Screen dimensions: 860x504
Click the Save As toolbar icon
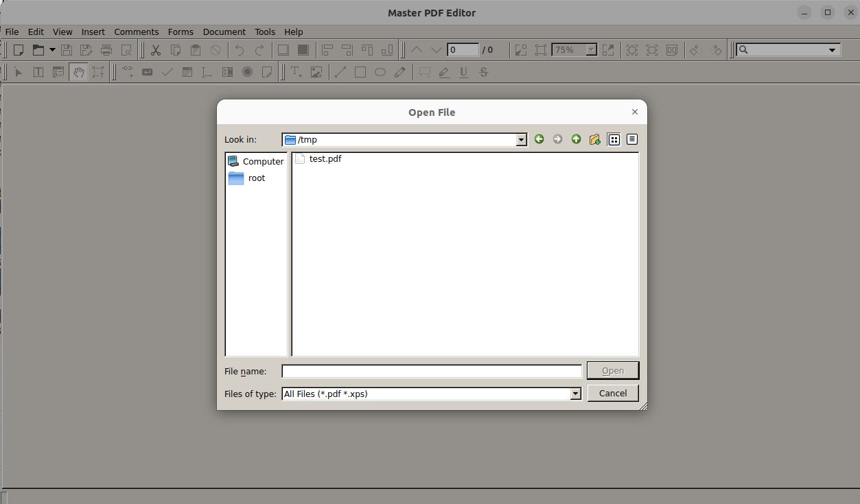click(x=86, y=50)
